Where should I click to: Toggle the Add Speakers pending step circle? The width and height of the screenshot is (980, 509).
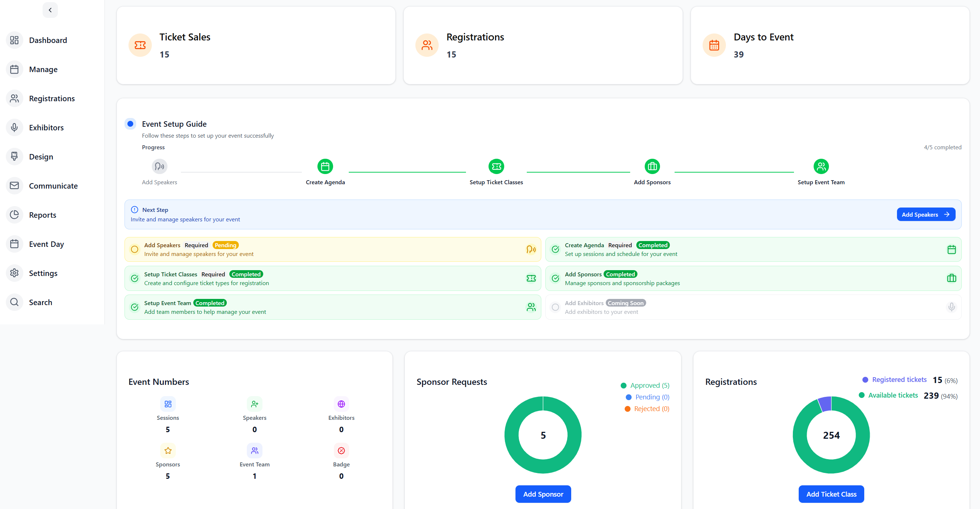tap(134, 249)
